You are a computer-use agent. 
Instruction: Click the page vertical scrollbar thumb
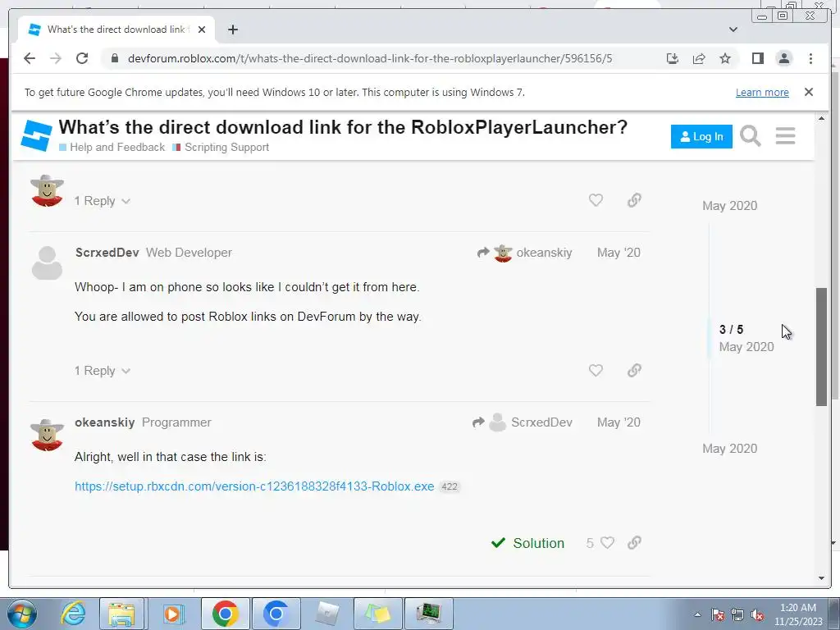pyautogui.click(x=821, y=347)
